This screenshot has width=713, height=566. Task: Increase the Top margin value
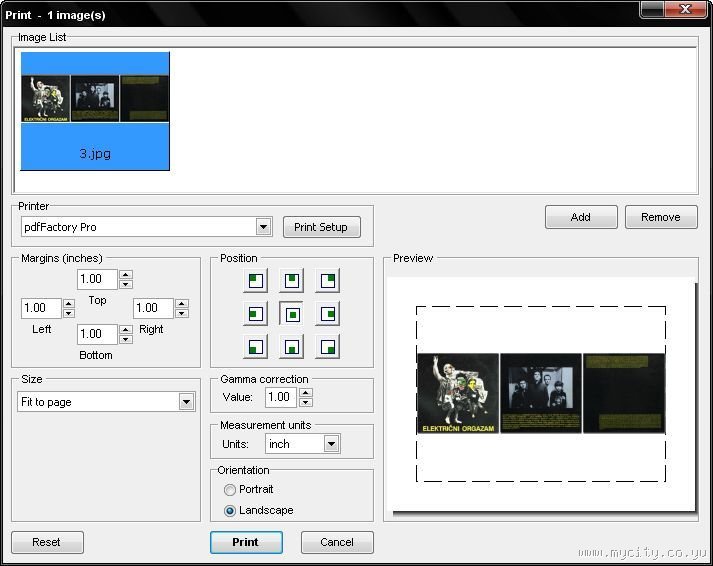click(x=126, y=274)
